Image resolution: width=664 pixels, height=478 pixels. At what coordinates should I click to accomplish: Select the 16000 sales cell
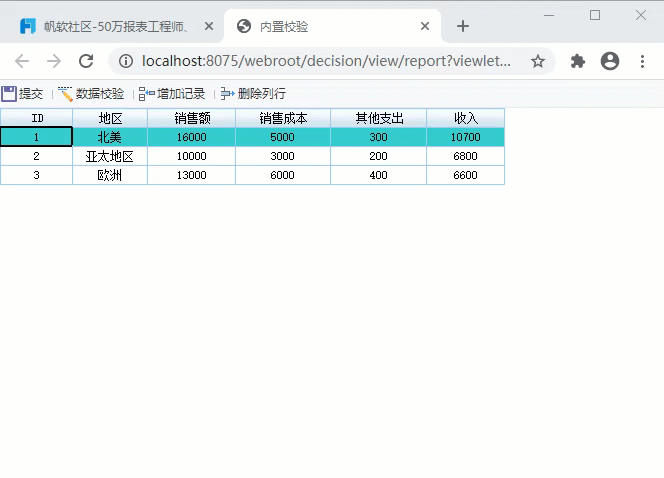point(191,137)
